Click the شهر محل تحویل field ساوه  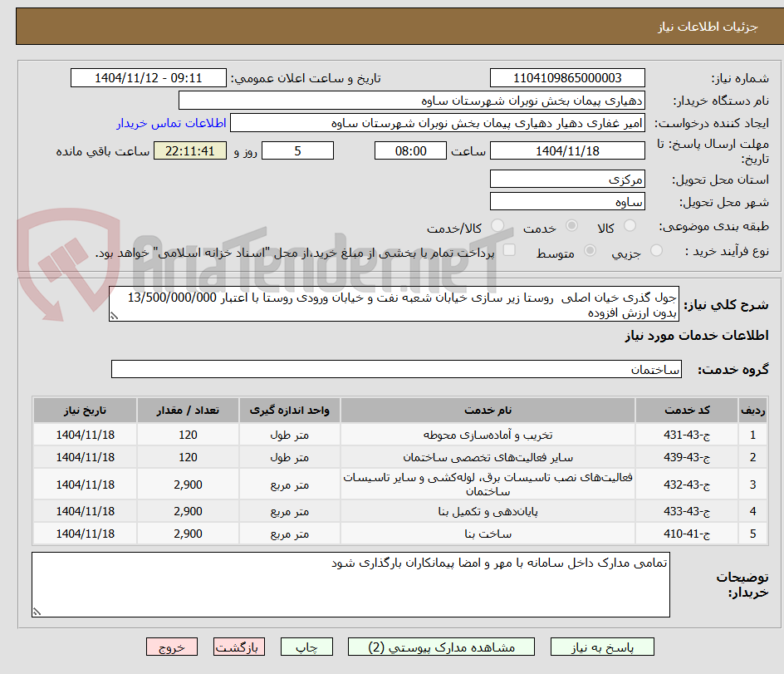pos(567,202)
